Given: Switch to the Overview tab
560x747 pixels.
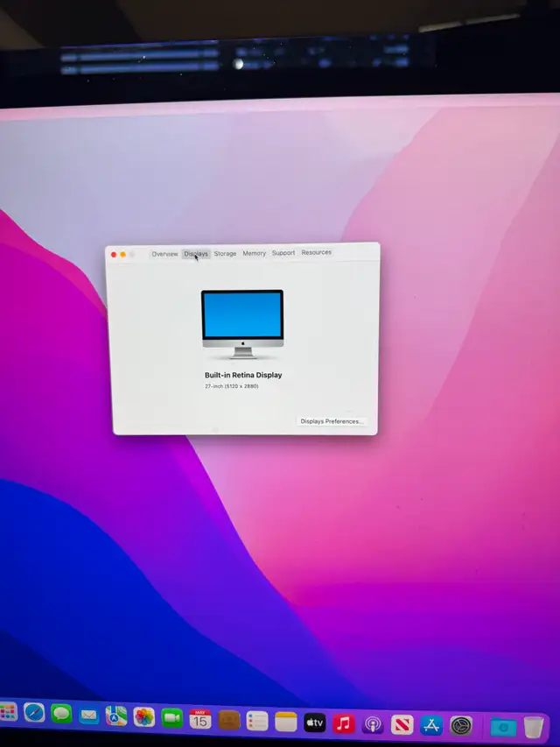Looking at the screenshot, I should pyautogui.click(x=164, y=254).
